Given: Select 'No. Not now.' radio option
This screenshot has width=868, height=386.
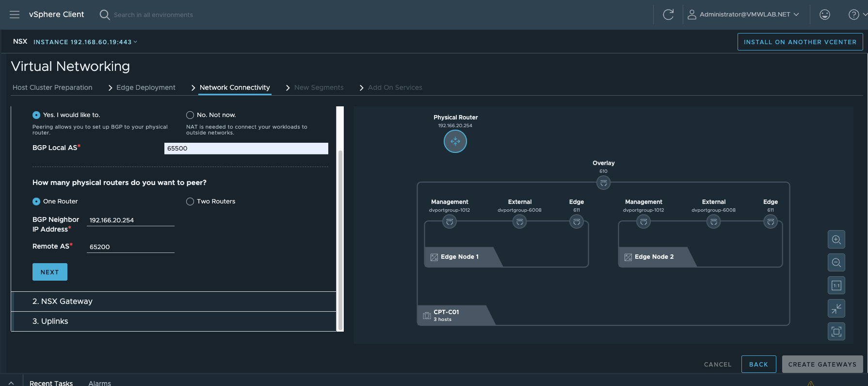Looking at the screenshot, I should 190,115.
